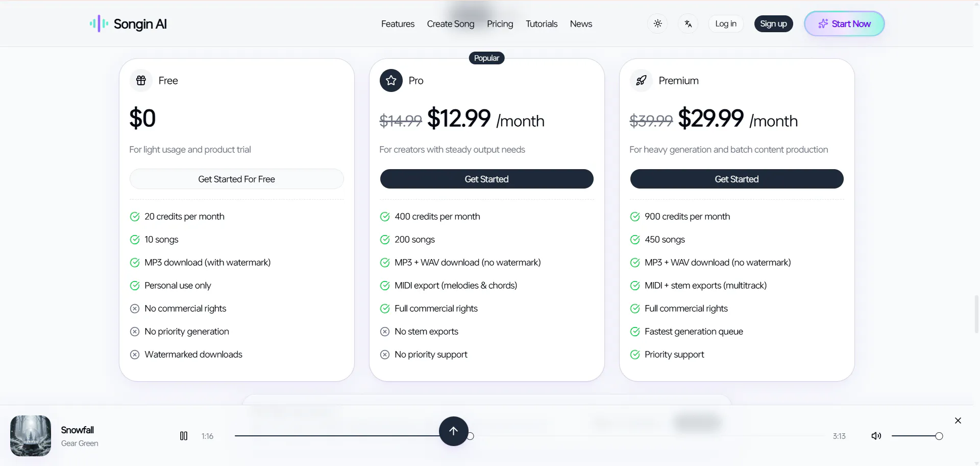Click the '400 credits per month' check icon

click(x=385, y=217)
